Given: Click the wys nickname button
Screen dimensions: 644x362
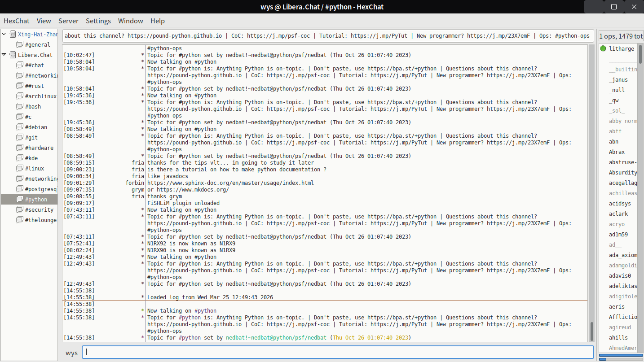Looking at the screenshot, I should pyautogui.click(x=71, y=353).
